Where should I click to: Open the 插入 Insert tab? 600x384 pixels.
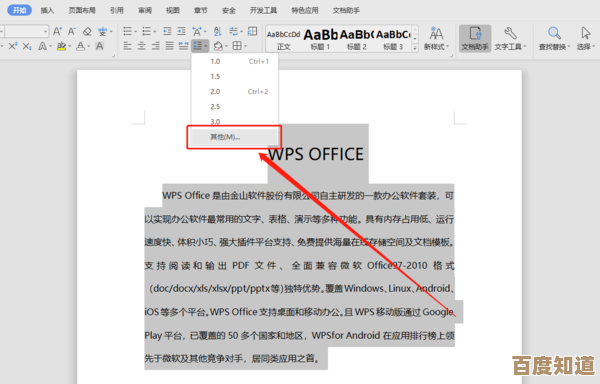coord(47,10)
